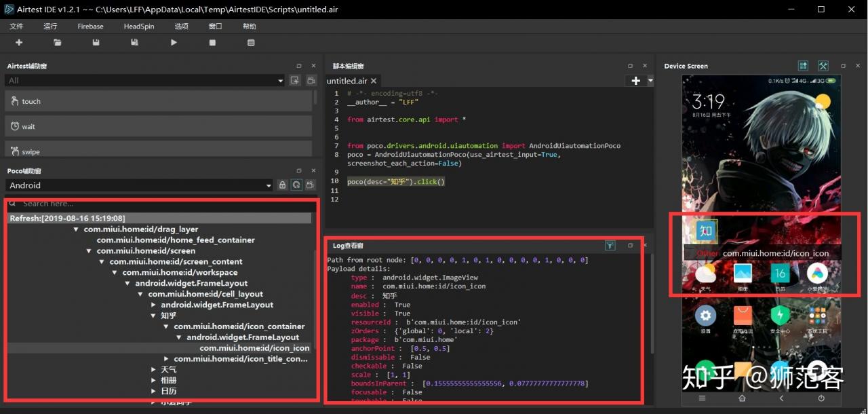Select the wait command
868x414 pixels.
159,126
